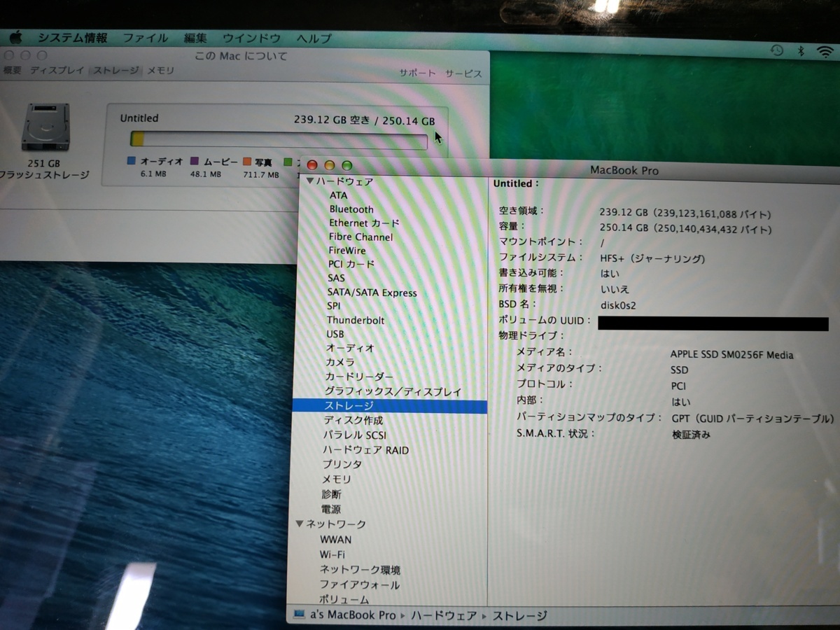Select SATA/SATA Express in the sidebar

point(372,293)
